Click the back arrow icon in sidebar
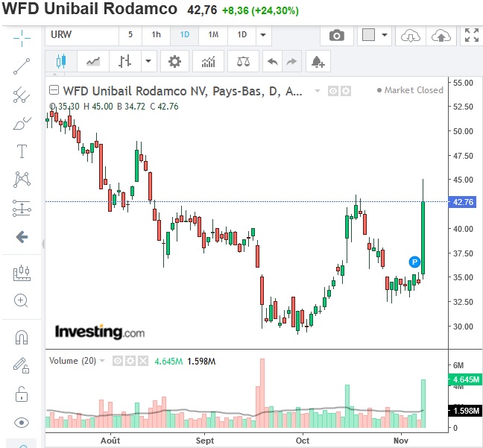 click(22, 237)
